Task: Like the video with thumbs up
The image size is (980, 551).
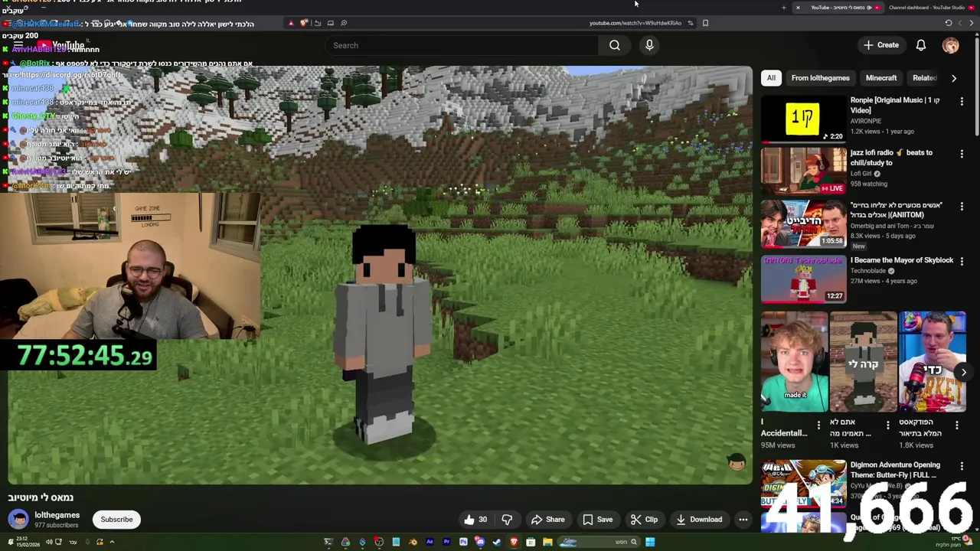Action: 476,520
